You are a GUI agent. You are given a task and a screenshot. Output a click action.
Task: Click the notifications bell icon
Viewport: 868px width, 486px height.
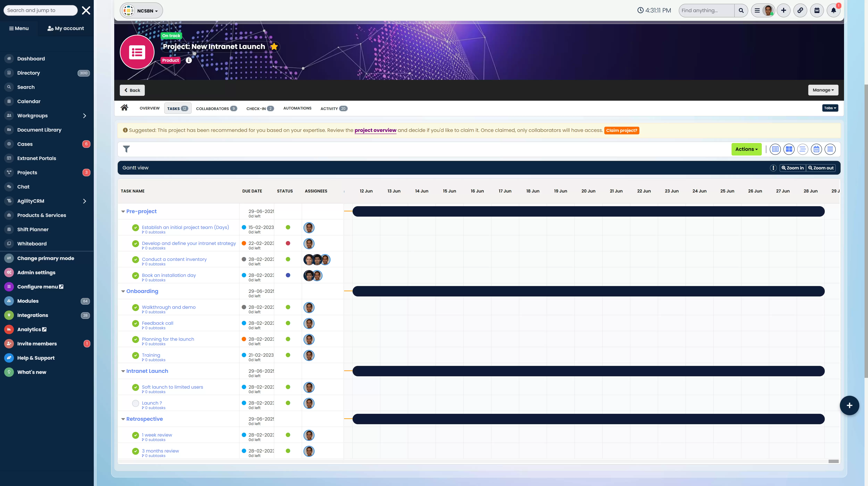tap(833, 10)
